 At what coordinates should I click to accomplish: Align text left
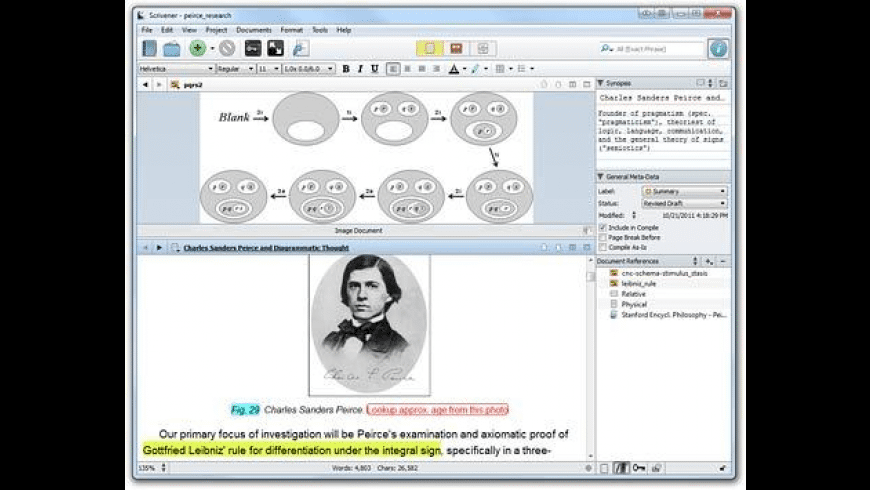coord(393,69)
